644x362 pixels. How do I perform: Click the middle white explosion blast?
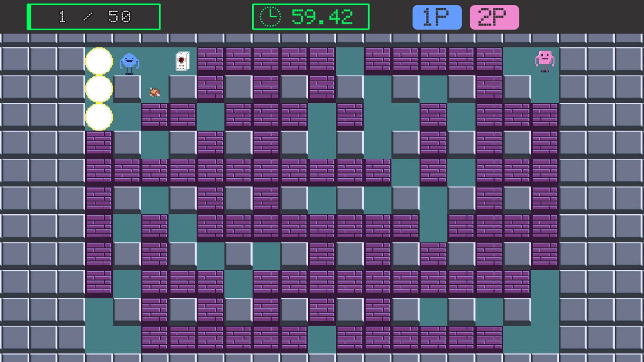(99, 89)
